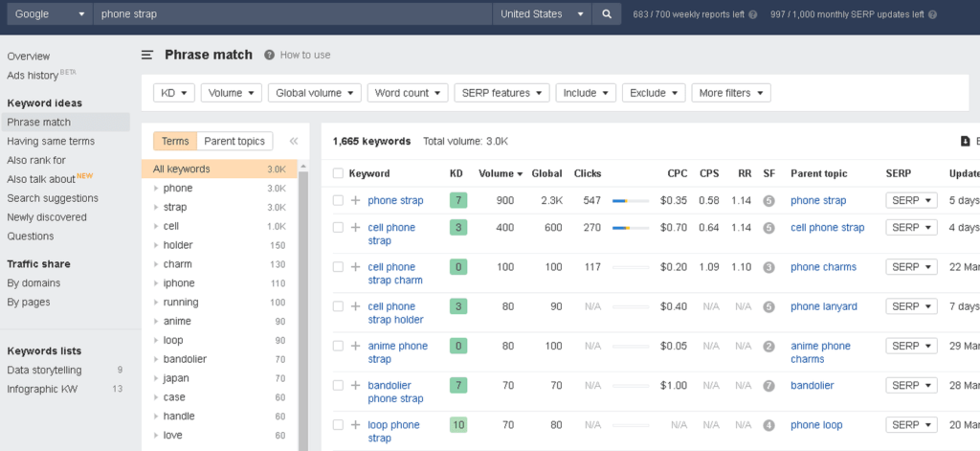Click the export icon above the table
980x451 pixels.
tap(965, 142)
